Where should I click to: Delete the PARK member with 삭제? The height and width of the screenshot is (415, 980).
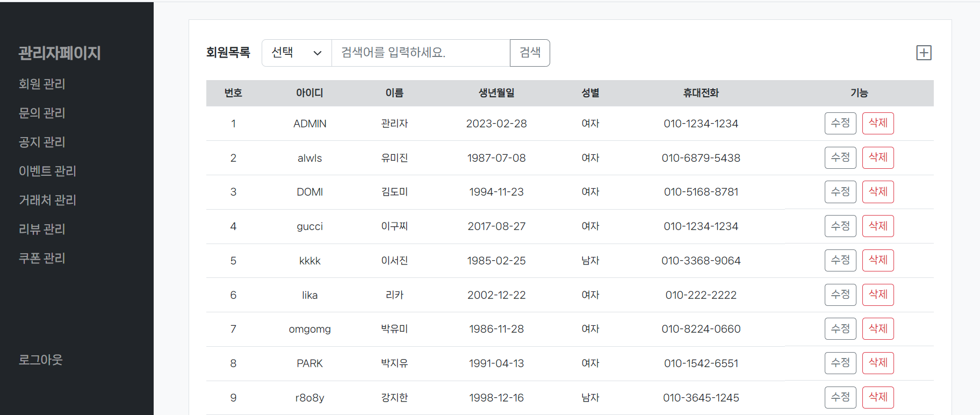coord(878,363)
